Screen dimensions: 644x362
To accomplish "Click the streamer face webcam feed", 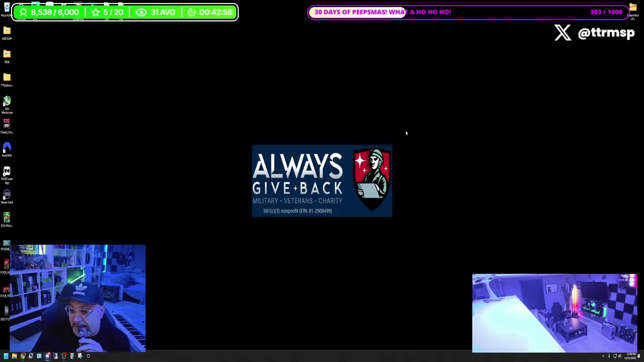I will [77, 298].
